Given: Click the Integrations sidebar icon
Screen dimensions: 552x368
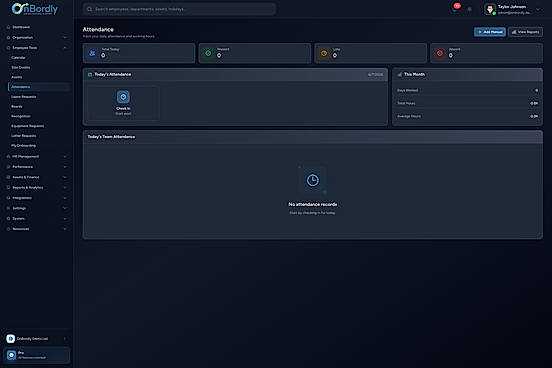Looking at the screenshot, I should (x=8, y=198).
